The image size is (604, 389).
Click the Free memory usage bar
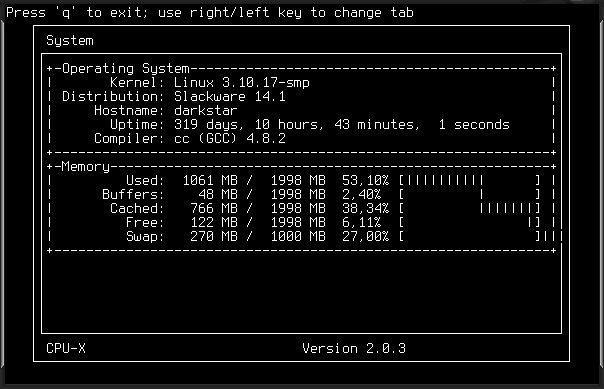(470, 222)
